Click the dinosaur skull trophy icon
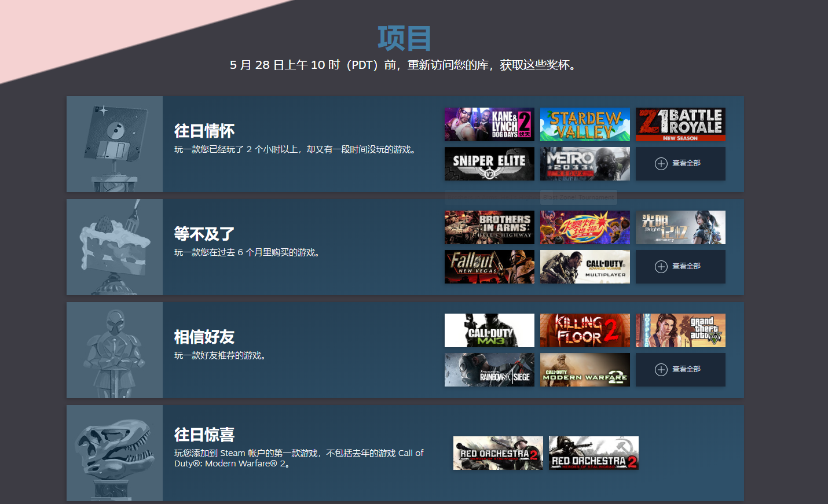Image resolution: width=828 pixels, height=504 pixels. [x=115, y=453]
